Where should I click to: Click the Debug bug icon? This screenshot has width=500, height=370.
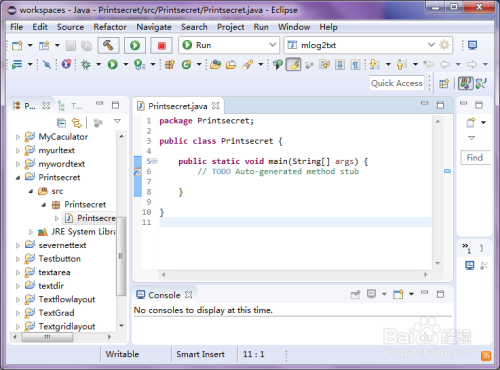coord(86,64)
